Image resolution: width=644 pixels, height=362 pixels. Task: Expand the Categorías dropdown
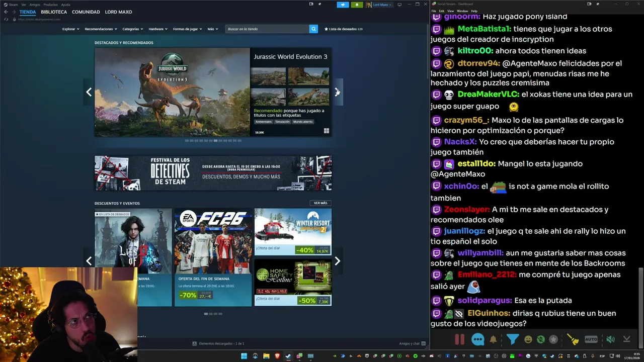133,29
